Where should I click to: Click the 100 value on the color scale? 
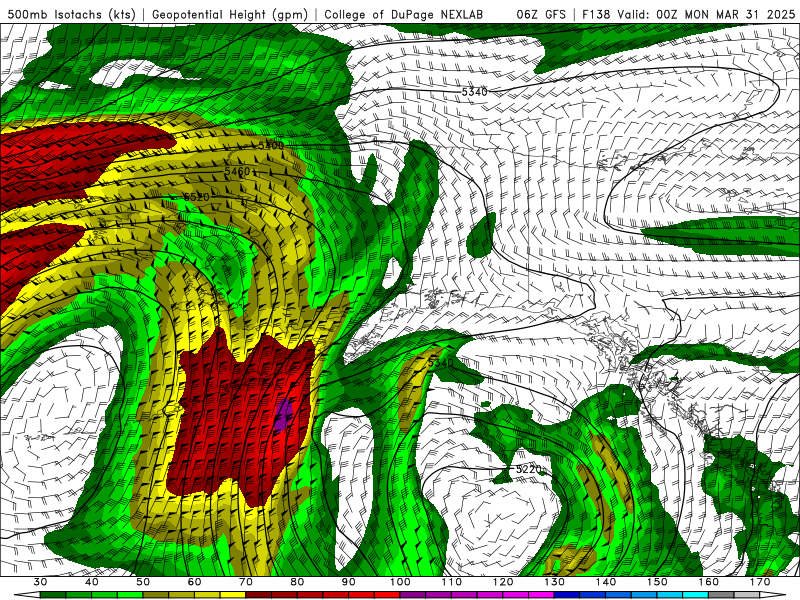point(401,582)
